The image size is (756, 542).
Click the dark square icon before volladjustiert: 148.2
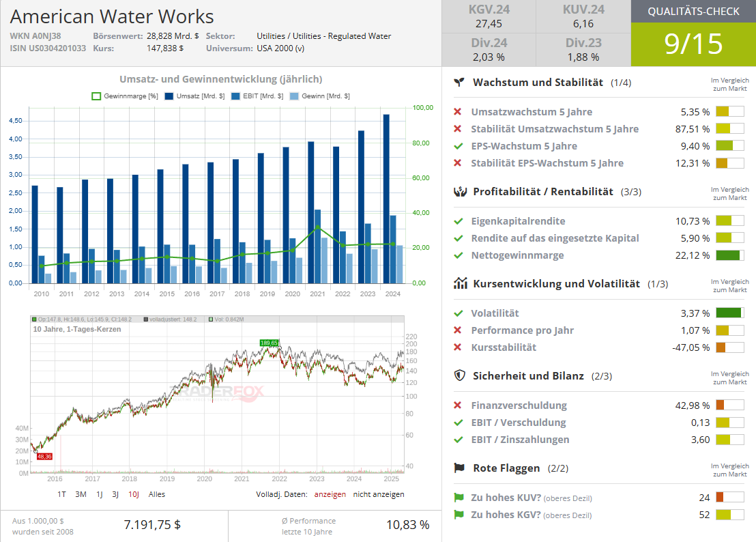tap(145, 319)
